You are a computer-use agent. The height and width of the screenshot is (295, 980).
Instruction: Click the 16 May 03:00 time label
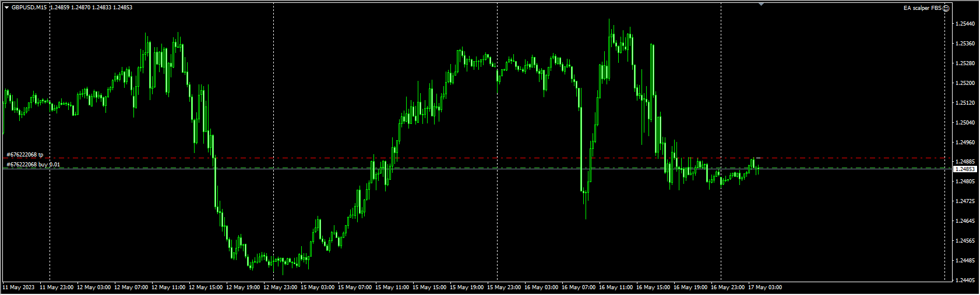tap(541, 287)
